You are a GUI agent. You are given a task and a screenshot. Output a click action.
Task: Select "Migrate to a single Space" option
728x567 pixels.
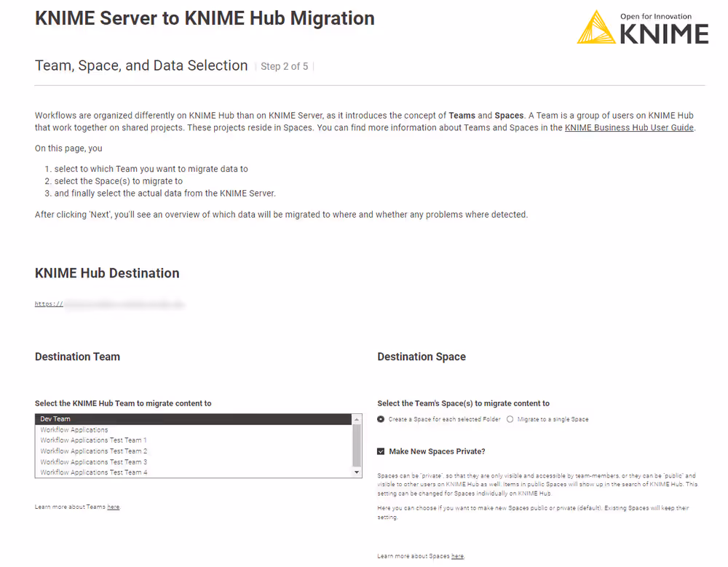pos(510,419)
